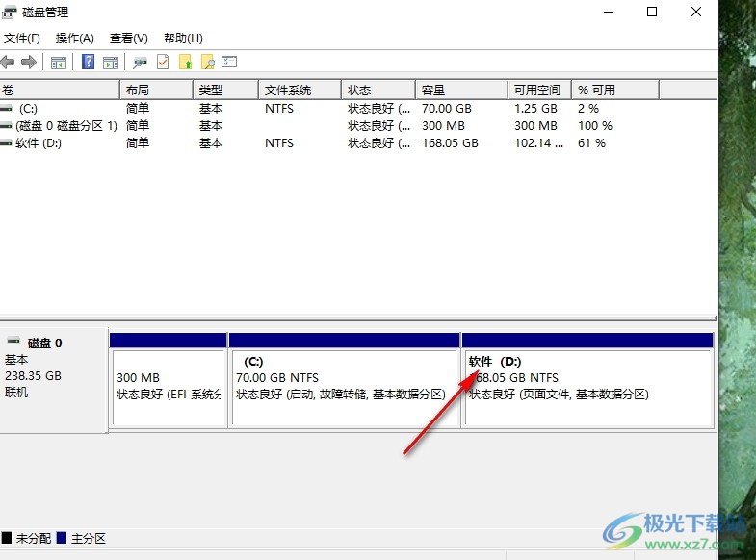This screenshot has height=560, width=756.
Task: Click the Disk Management title bar app icon
Action: click(10, 13)
